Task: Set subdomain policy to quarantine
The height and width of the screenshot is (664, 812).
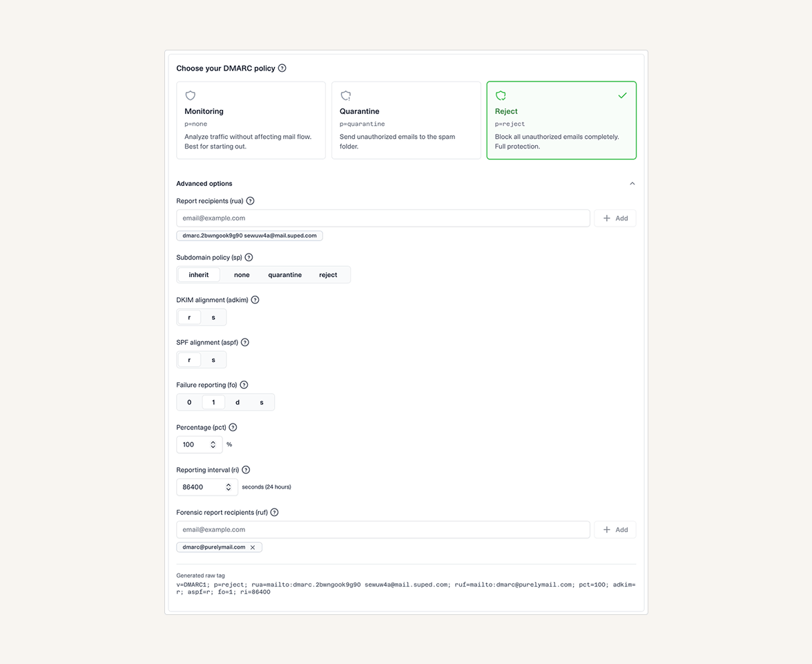Action: [284, 275]
